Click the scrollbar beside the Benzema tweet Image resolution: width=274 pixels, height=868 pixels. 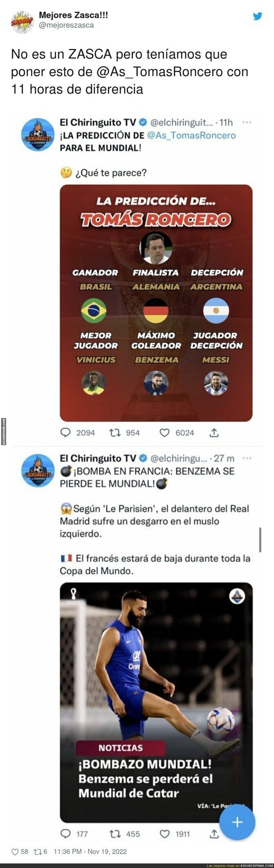pos(260,539)
